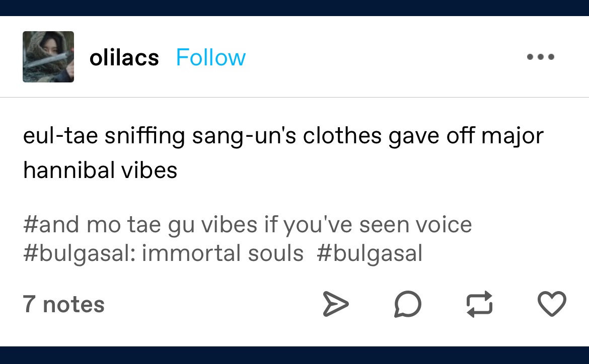Select the #and mo tae gu vibes tag
Screen dimensions: 589x364
(x=247, y=225)
